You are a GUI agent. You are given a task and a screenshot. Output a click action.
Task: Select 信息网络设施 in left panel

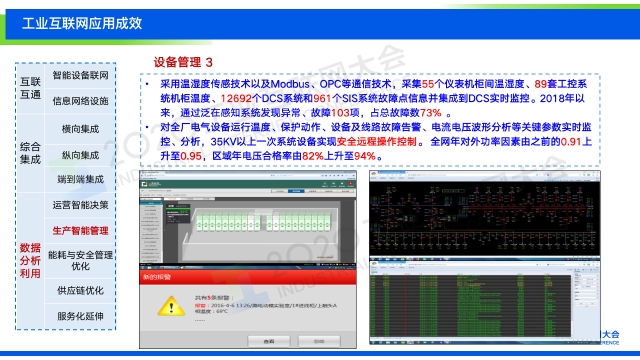(80, 101)
